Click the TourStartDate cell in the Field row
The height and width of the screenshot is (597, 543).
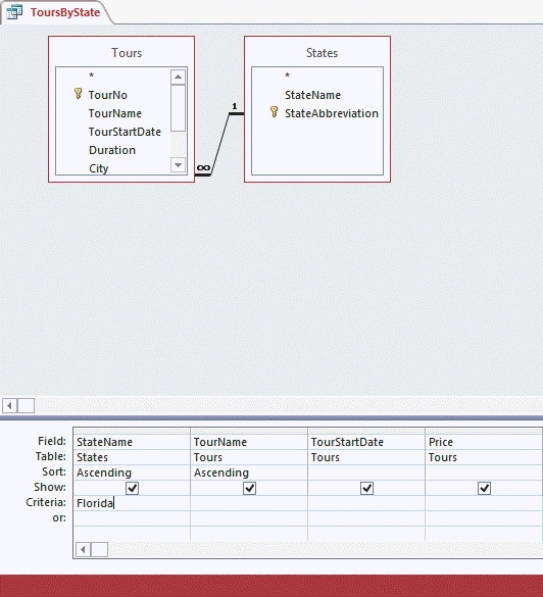click(366, 442)
